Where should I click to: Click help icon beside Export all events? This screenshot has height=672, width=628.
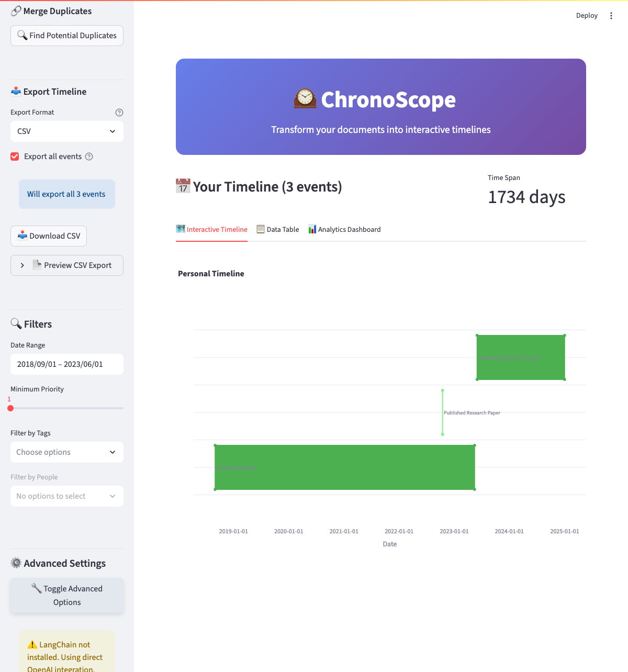(89, 156)
